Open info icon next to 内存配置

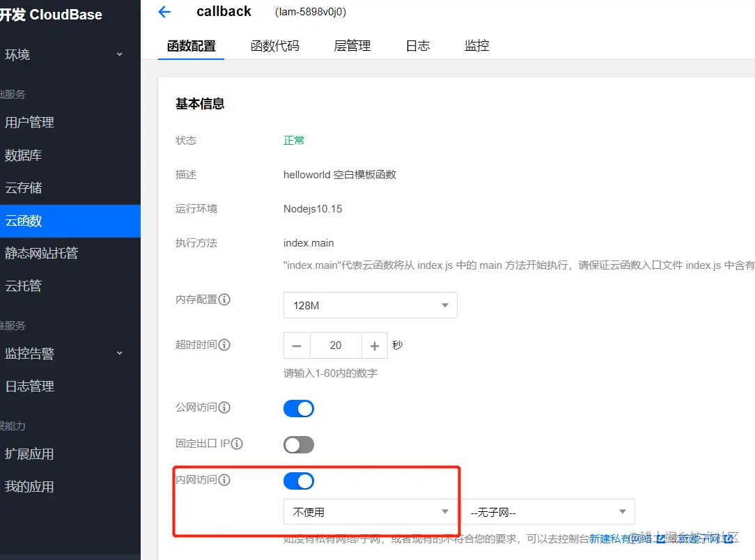coord(224,300)
